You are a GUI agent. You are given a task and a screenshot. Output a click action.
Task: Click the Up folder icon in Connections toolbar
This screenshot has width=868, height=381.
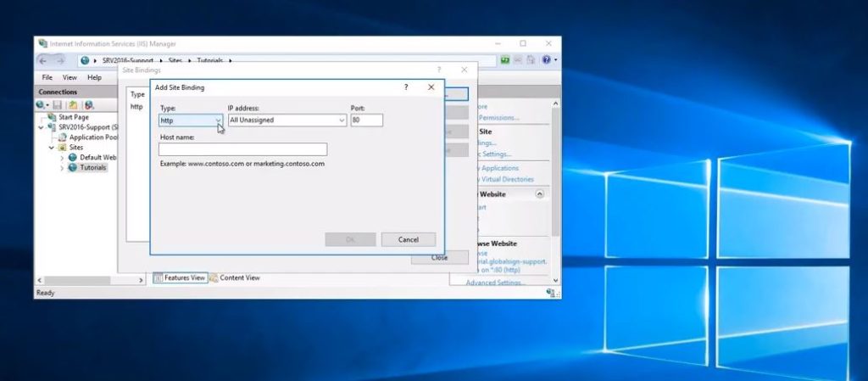coord(73,104)
